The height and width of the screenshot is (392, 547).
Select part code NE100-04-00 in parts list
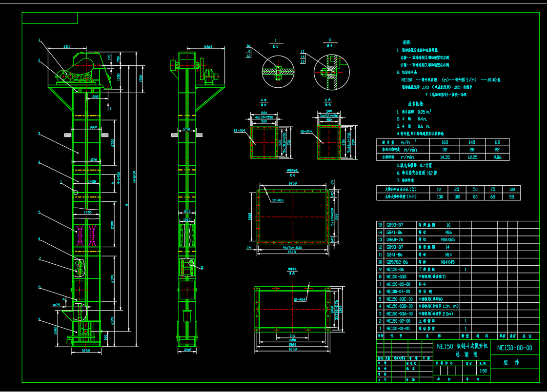[x=398, y=292]
